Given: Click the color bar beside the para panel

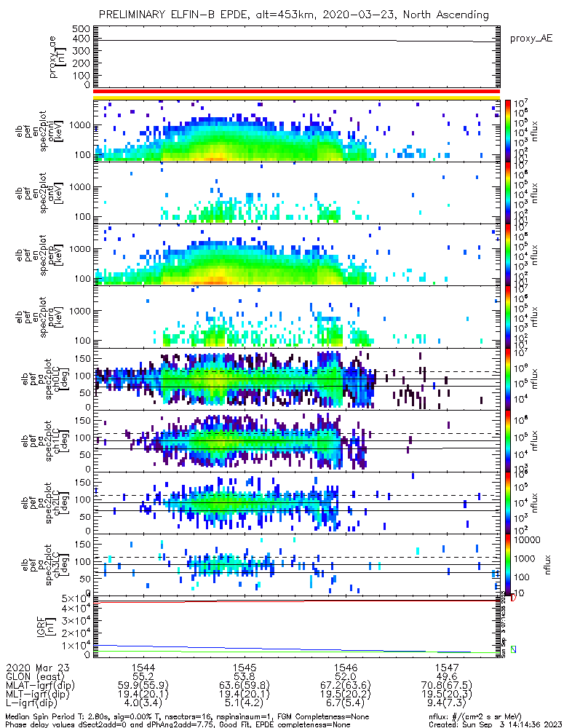Looking at the screenshot, I should tap(508, 317).
